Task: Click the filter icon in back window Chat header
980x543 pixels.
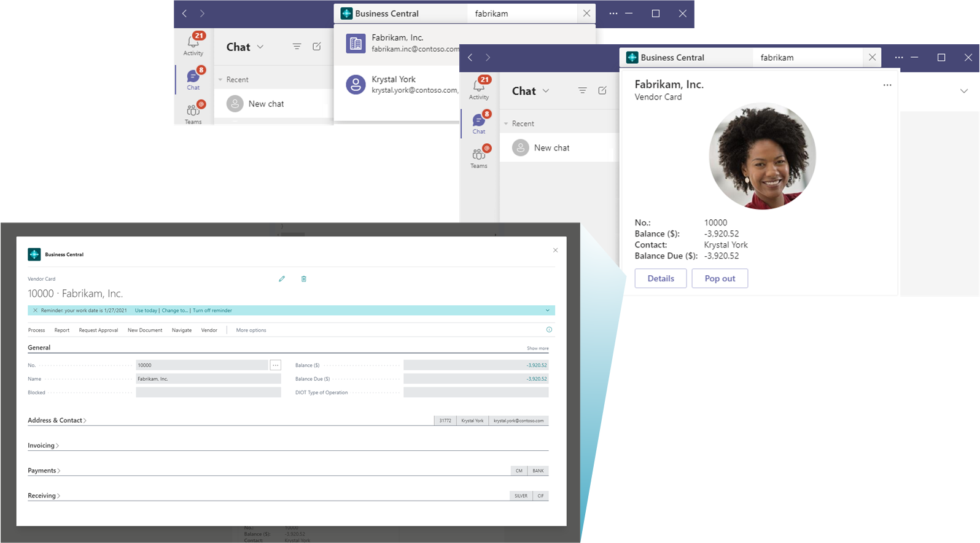Action: pos(297,47)
